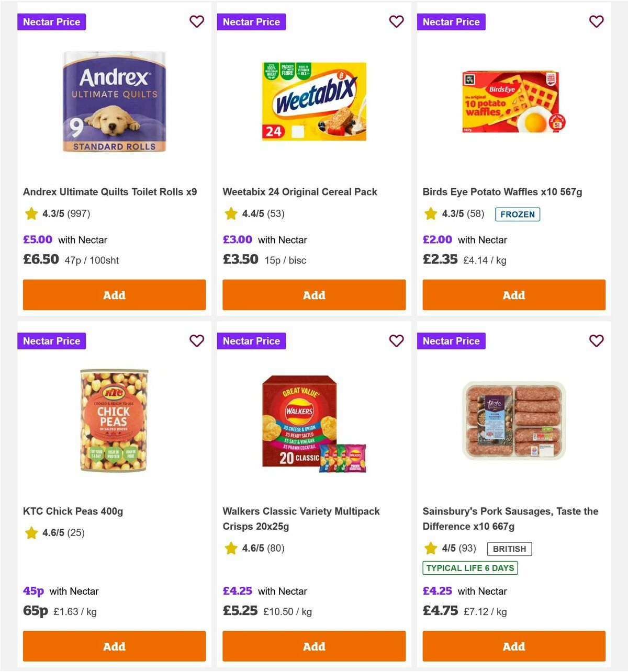Click the heart on Sainsbury's Pork Sausages
This screenshot has height=672, width=628.
[x=597, y=340]
